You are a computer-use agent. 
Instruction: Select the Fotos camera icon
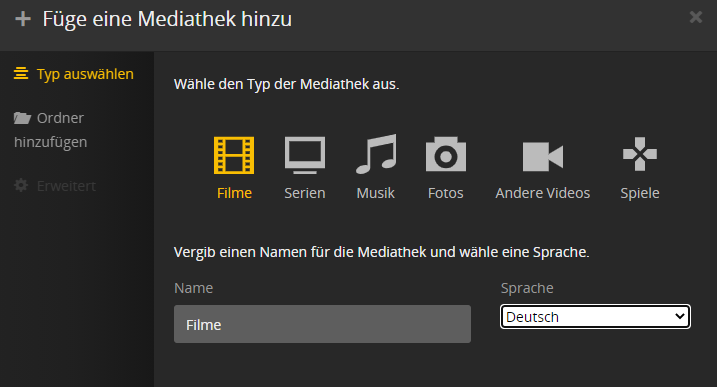[446, 154]
